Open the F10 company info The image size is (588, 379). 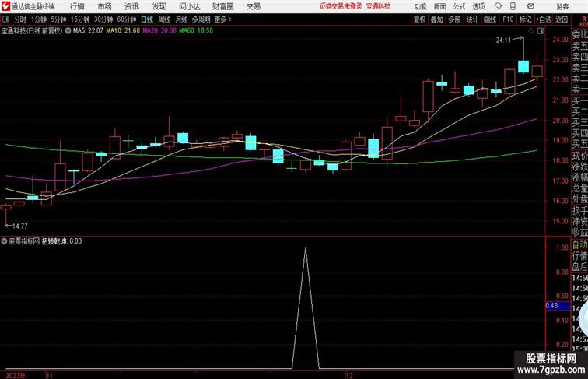508,19
